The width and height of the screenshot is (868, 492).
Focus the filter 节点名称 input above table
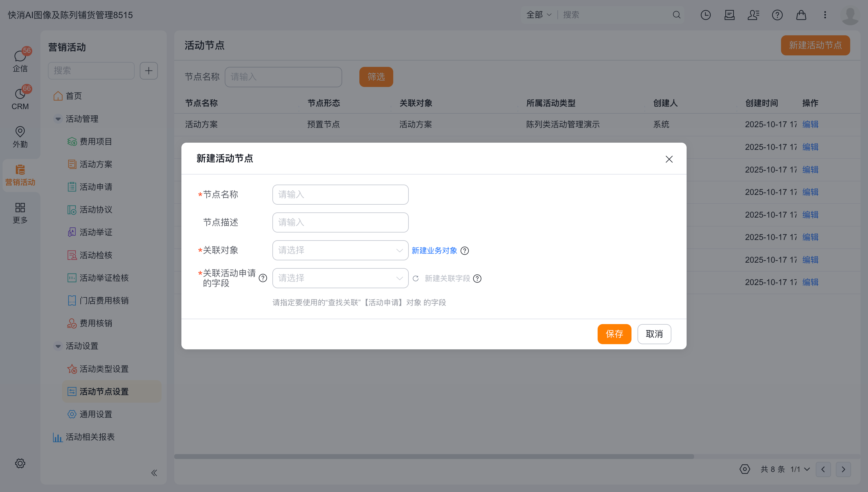(x=283, y=77)
